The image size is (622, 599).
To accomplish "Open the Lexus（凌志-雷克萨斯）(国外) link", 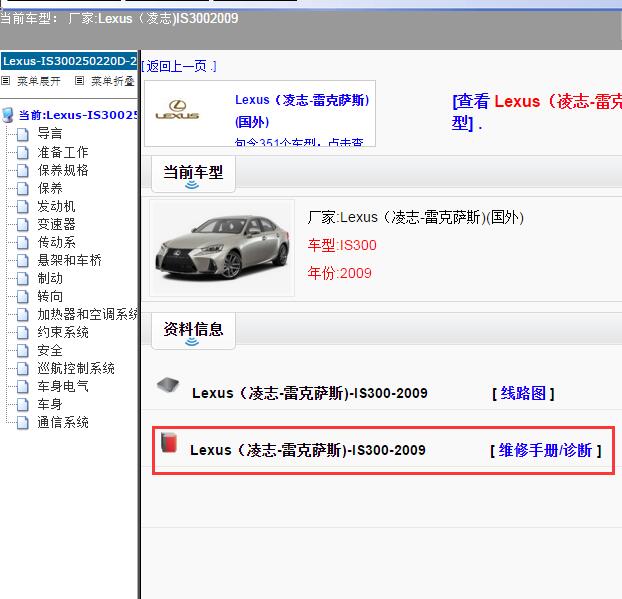I will pos(302,111).
